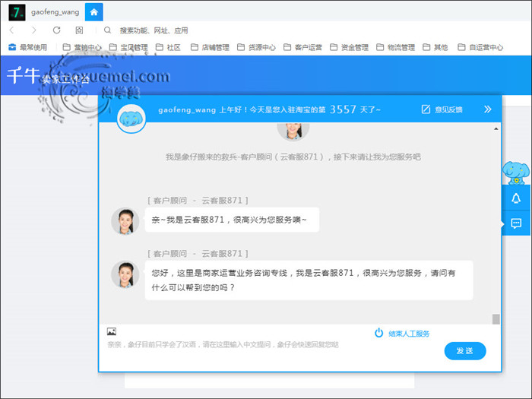Refresh the current page
Viewport: 532px width, 399px height.
coord(56,30)
